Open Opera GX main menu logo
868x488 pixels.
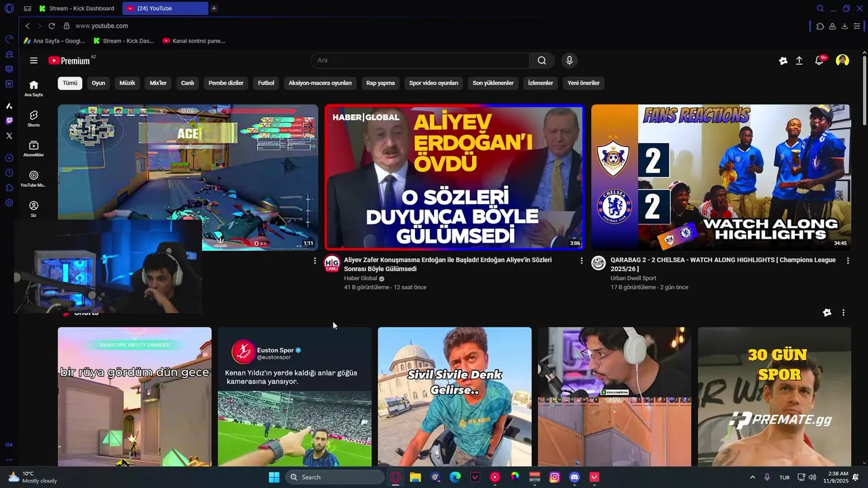click(x=9, y=8)
